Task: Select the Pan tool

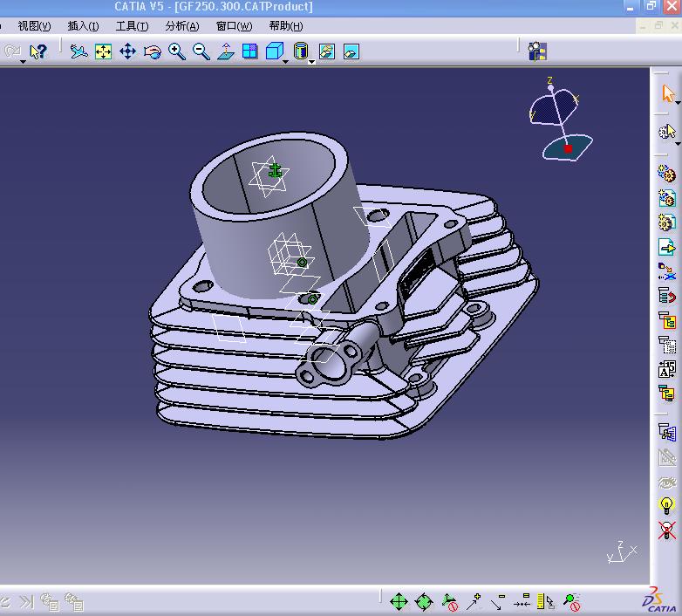Action: pos(127,51)
